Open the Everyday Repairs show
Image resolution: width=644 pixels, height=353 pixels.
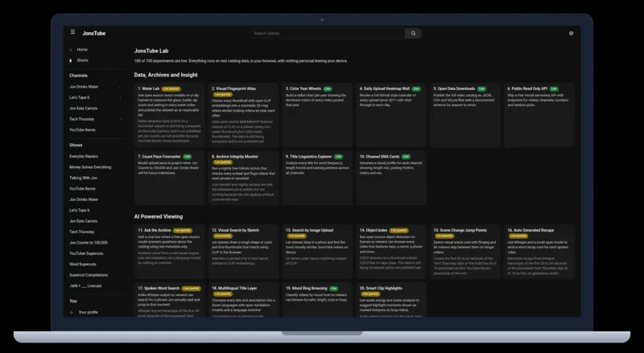tap(84, 156)
